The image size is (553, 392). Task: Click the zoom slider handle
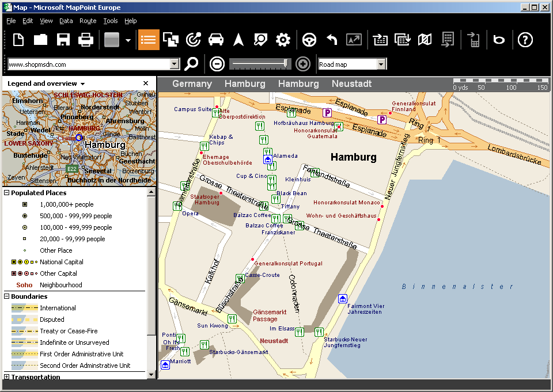pyautogui.click(x=286, y=63)
